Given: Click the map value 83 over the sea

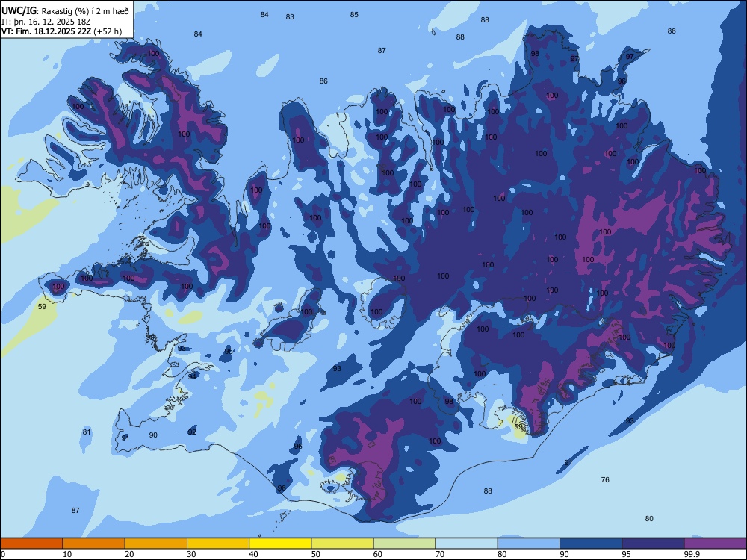Looking at the screenshot, I should [x=290, y=16].
